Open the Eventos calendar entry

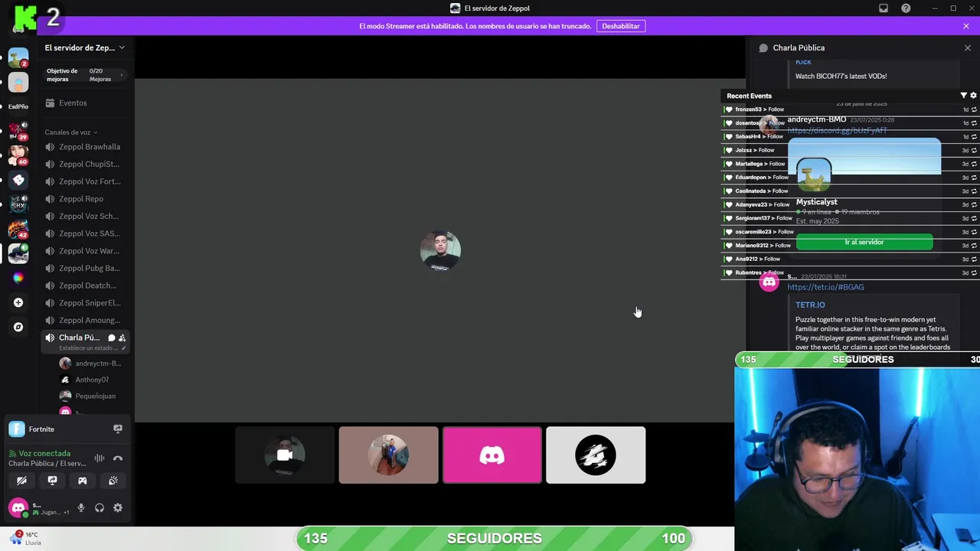[x=66, y=103]
